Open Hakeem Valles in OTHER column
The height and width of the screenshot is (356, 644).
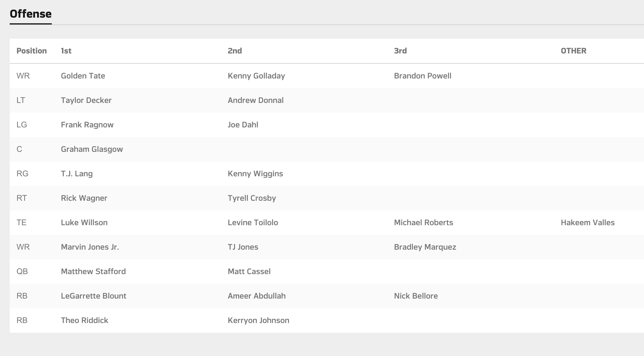pos(588,223)
